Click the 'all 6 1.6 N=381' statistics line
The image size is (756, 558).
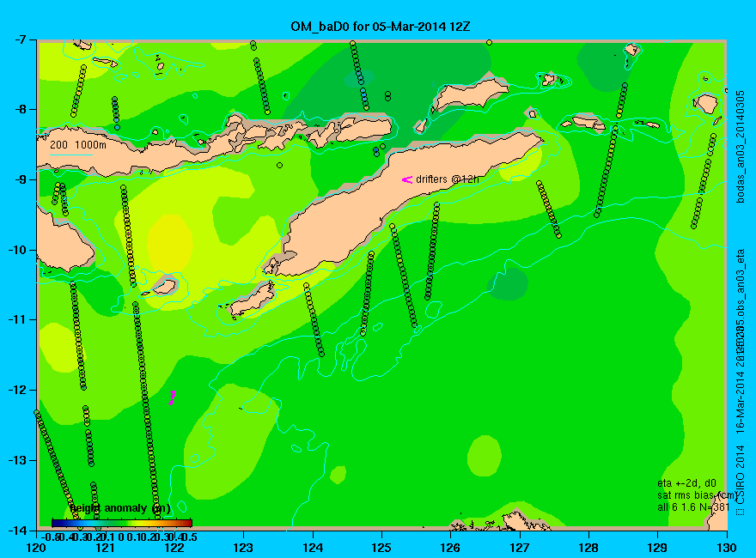[x=692, y=507]
